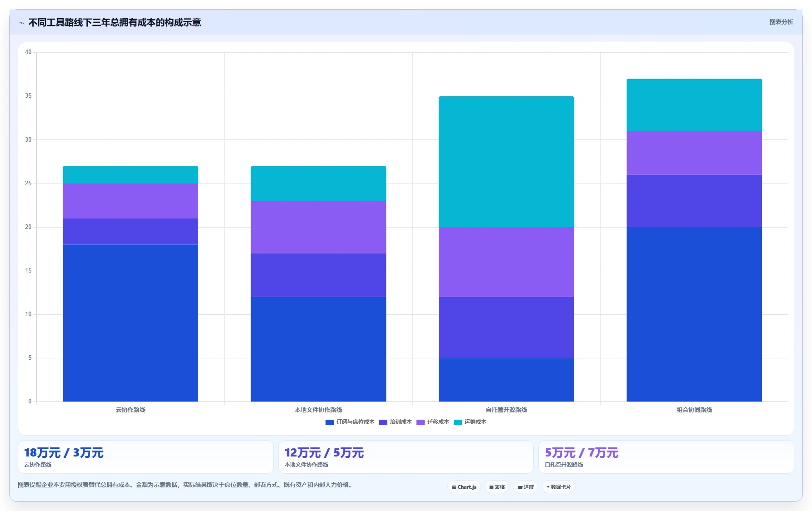This screenshot has height=511, width=812.
Task: Click 自托管开源路线 subscription cost segment
Action: [506, 380]
